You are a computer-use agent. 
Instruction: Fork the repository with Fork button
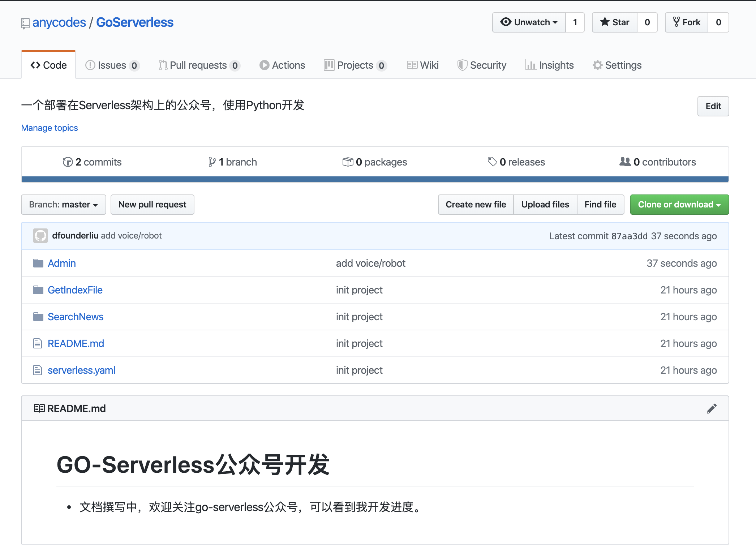pyautogui.click(x=686, y=22)
